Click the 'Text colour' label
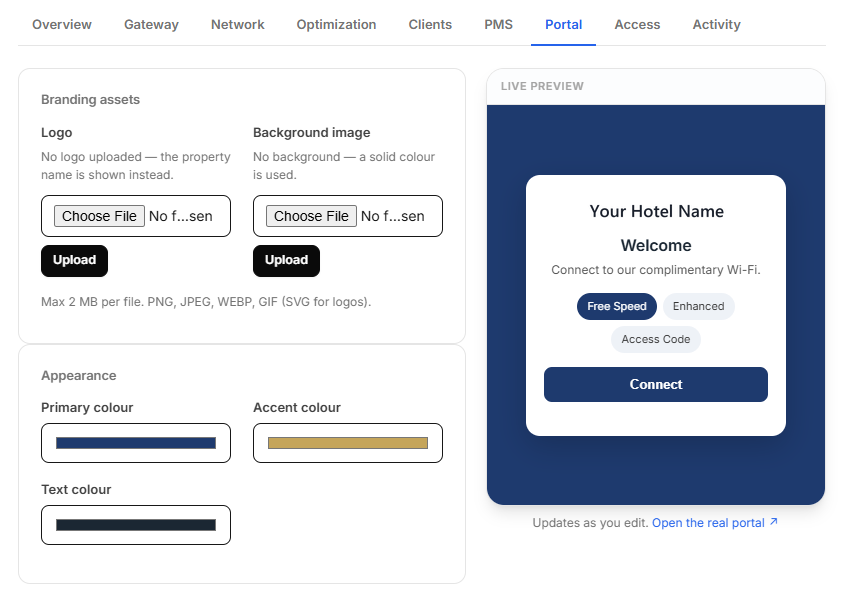 tap(76, 490)
